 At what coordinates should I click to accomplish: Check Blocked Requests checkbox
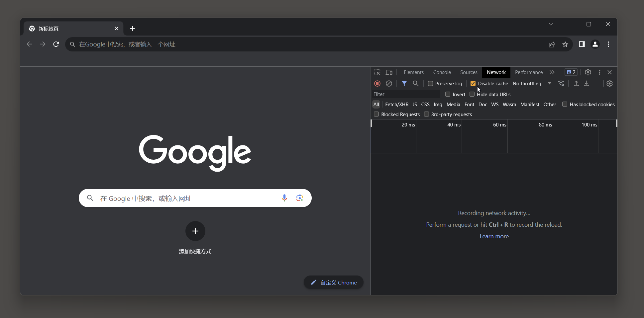pos(376,114)
